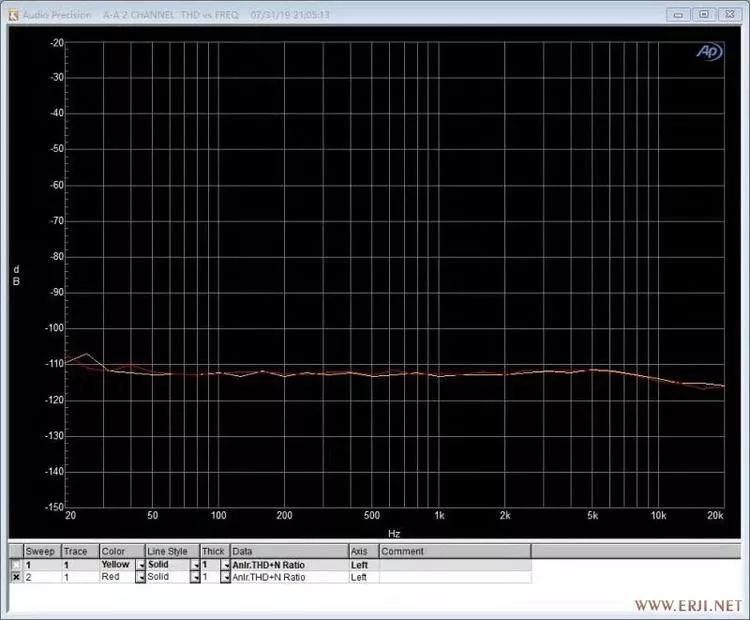The image size is (750, 620).
Task: Click the Left axis cell in sweep 1
Action: pos(364,565)
